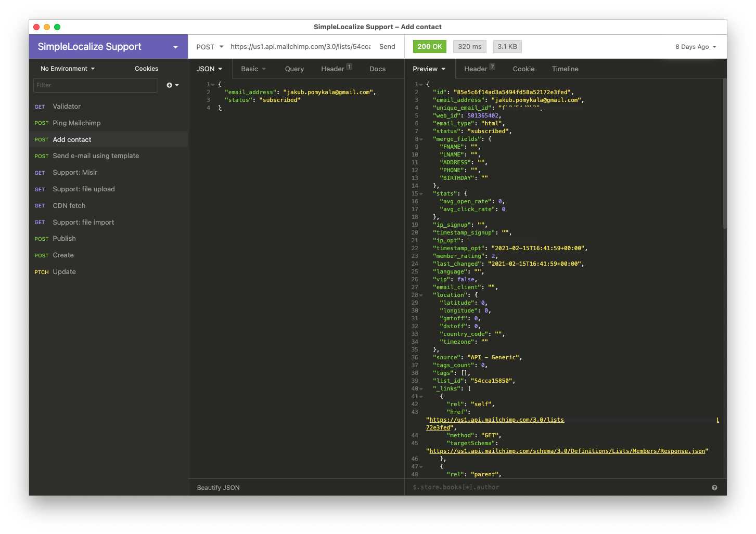The width and height of the screenshot is (756, 534).
Task: Click the response pane vertical scrollbar
Action: click(x=724, y=153)
